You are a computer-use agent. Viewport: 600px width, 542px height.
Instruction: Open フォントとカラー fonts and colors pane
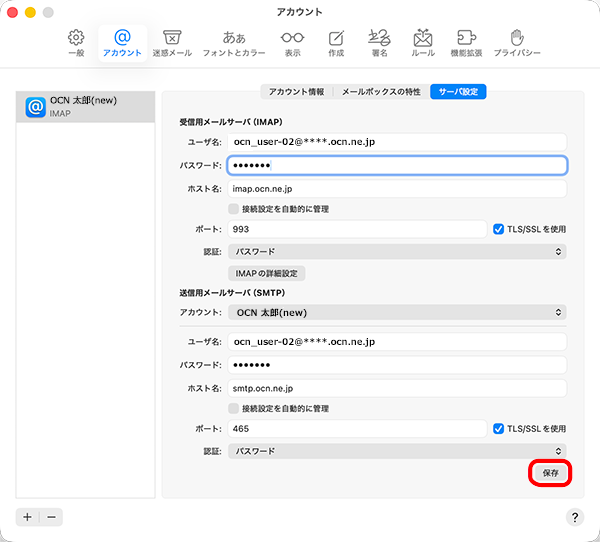pyautogui.click(x=234, y=42)
